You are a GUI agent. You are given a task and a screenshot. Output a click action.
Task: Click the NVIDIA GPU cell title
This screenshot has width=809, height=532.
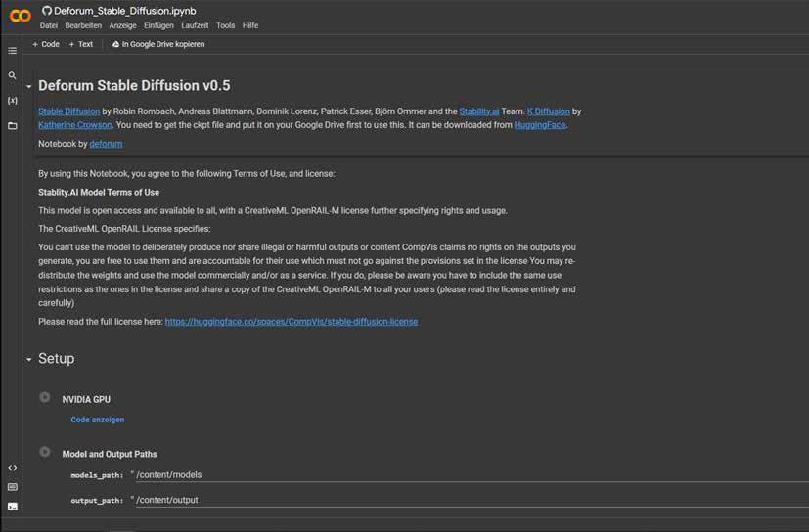86,399
